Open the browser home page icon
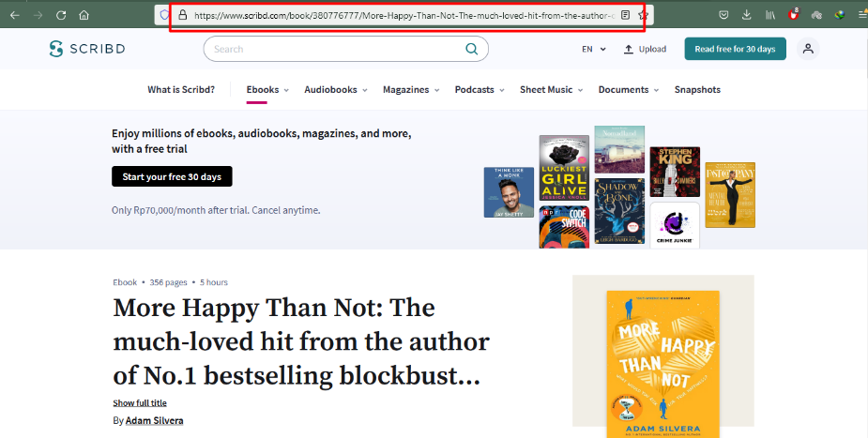Image resolution: width=868 pixels, height=438 pixels. [x=84, y=16]
